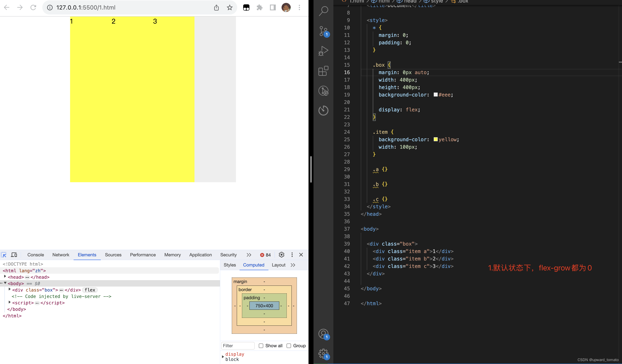Bookmark this page with the star
This screenshot has height=364, width=622.
point(230,7)
